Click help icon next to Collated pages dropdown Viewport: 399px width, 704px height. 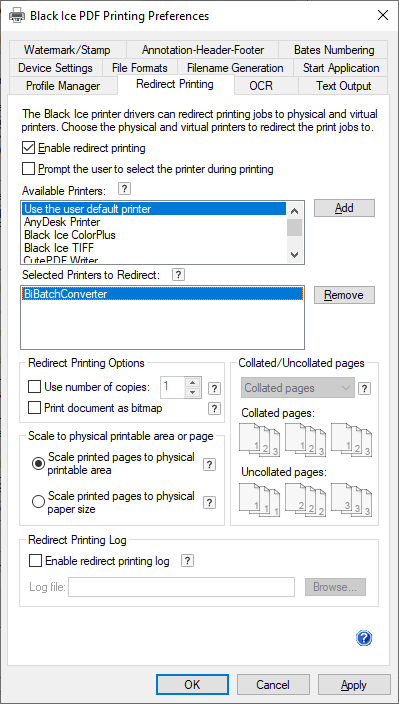pyautogui.click(x=364, y=388)
